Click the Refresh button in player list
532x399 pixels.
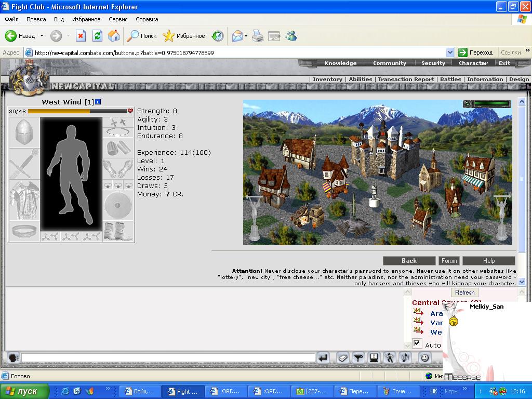click(464, 292)
